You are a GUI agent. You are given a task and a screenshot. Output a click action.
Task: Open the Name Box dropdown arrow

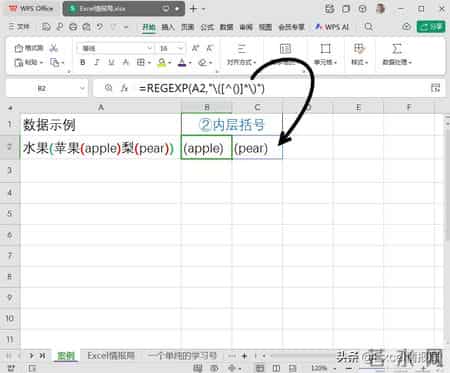(x=82, y=88)
